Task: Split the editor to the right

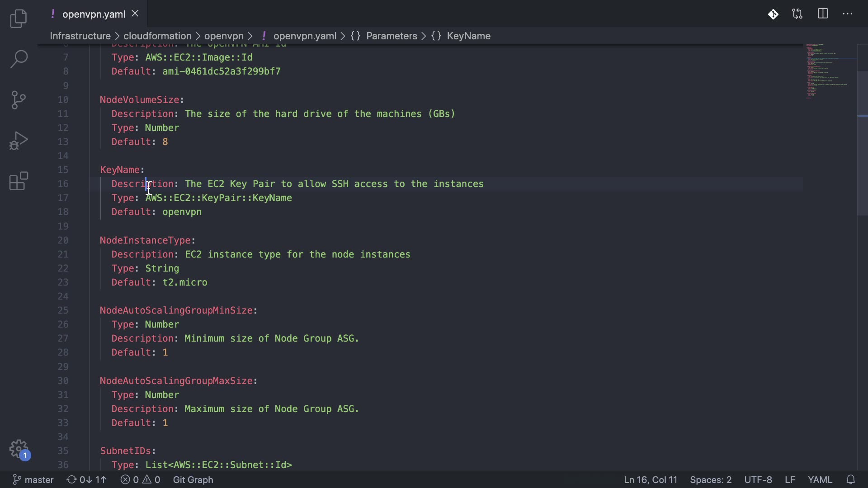Action: pos(823,14)
